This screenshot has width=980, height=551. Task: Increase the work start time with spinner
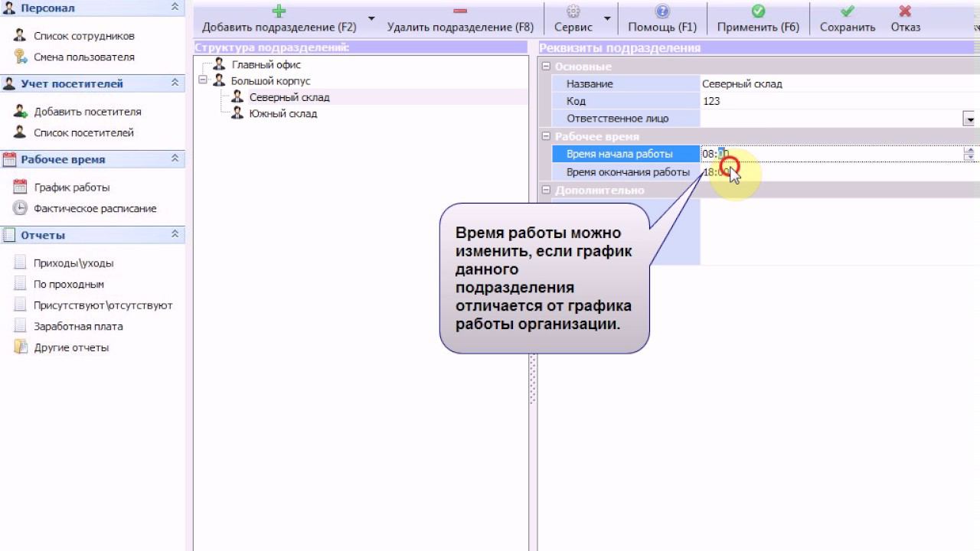tap(969, 150)
